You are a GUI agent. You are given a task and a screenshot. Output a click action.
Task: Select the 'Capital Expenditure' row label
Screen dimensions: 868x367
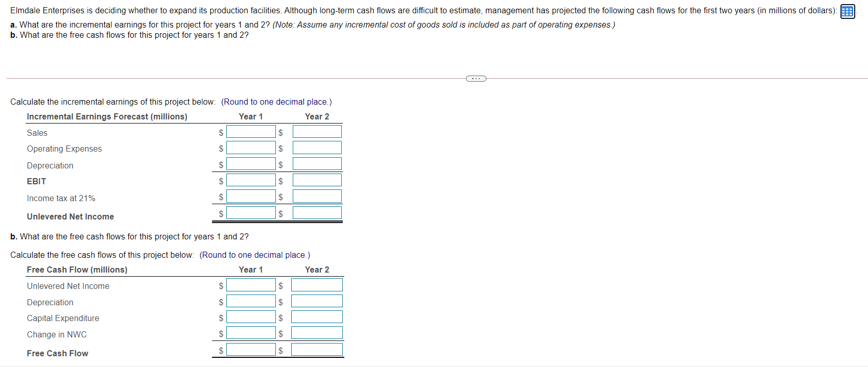coord(63,318)
